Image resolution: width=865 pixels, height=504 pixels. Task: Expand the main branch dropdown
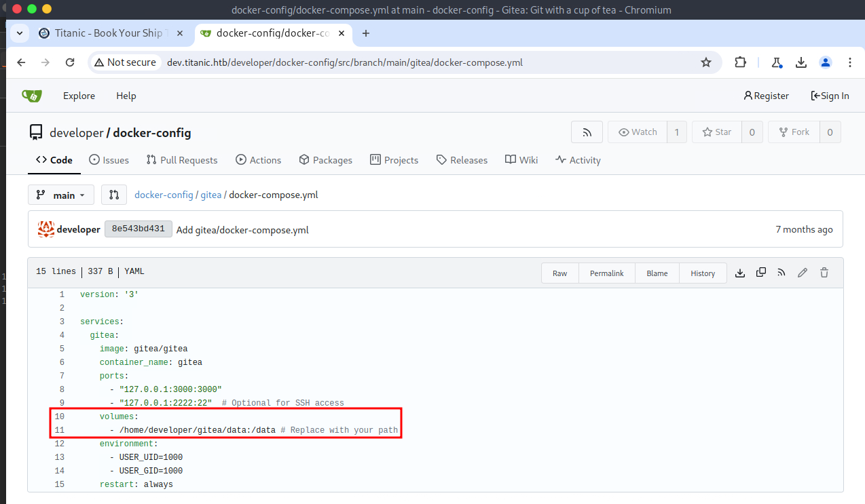point(61,195)
